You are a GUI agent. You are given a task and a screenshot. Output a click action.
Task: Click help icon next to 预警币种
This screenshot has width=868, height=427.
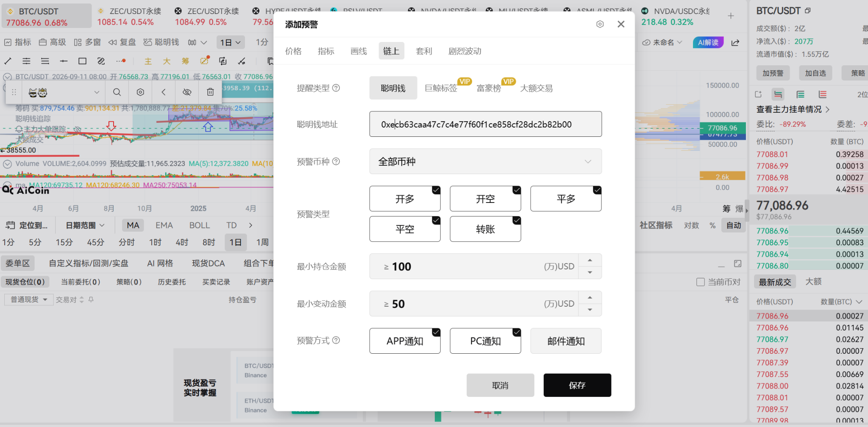coord(336,161)
